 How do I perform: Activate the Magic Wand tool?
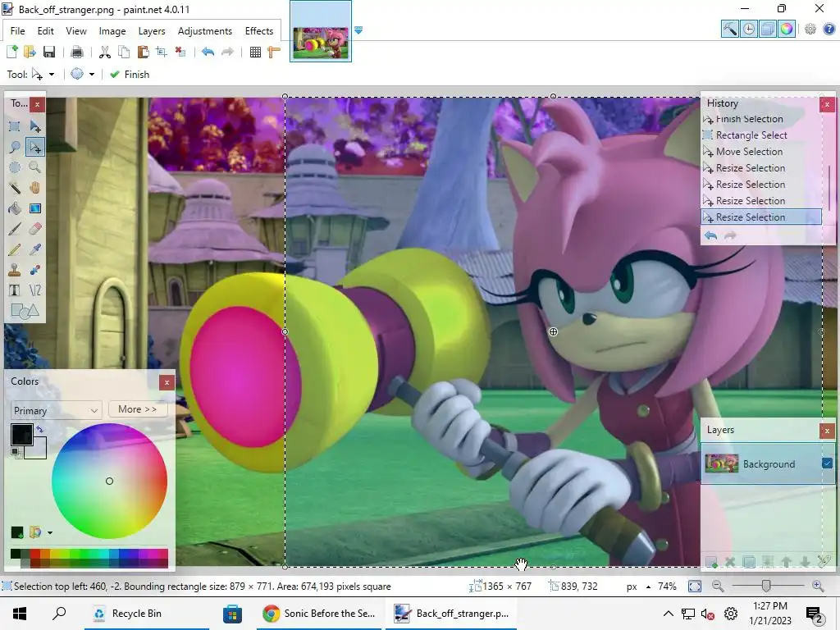(15, 188)
